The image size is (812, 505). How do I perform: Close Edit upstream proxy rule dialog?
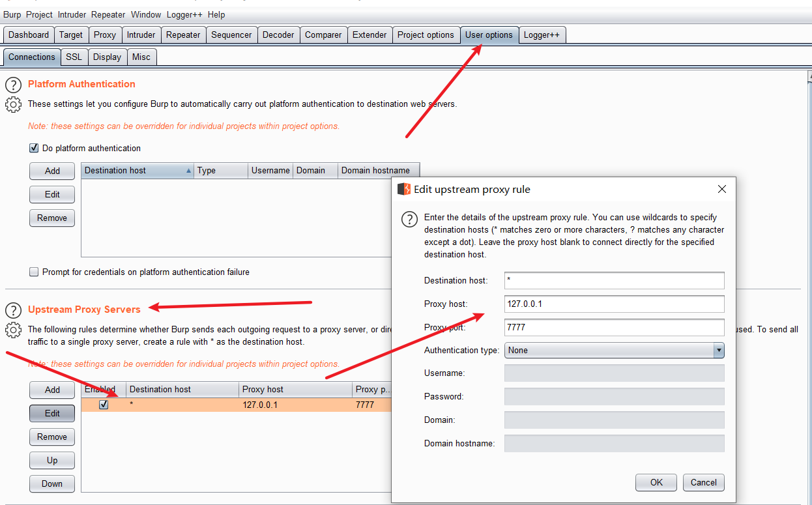click(721, 189)
